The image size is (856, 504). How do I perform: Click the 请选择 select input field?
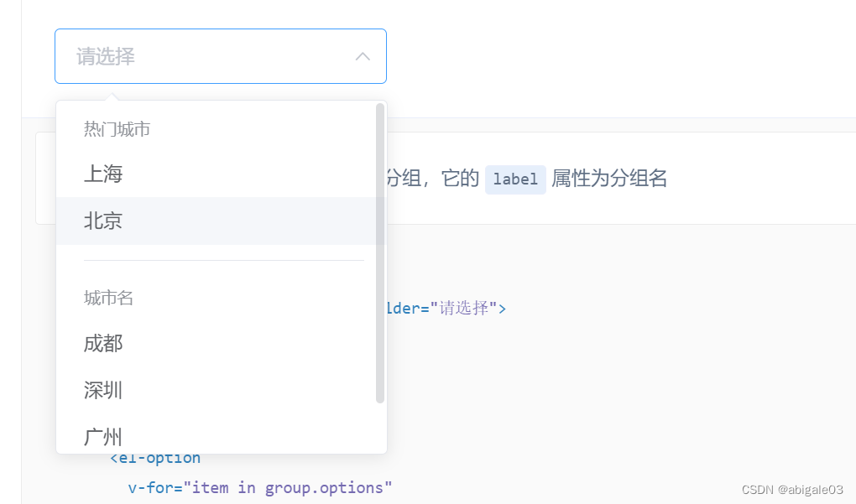click(221, 56)
